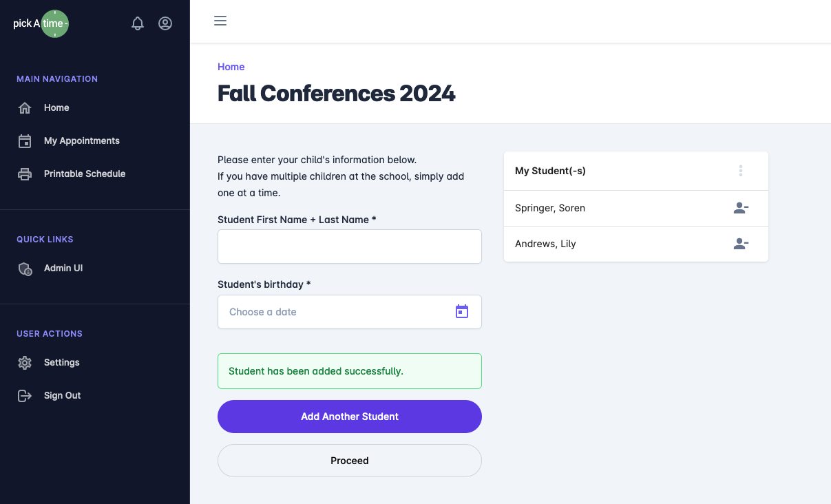Follow the Home breadcrumb link
The width and height of the screenshot is (831, 504).
point(231,67)
